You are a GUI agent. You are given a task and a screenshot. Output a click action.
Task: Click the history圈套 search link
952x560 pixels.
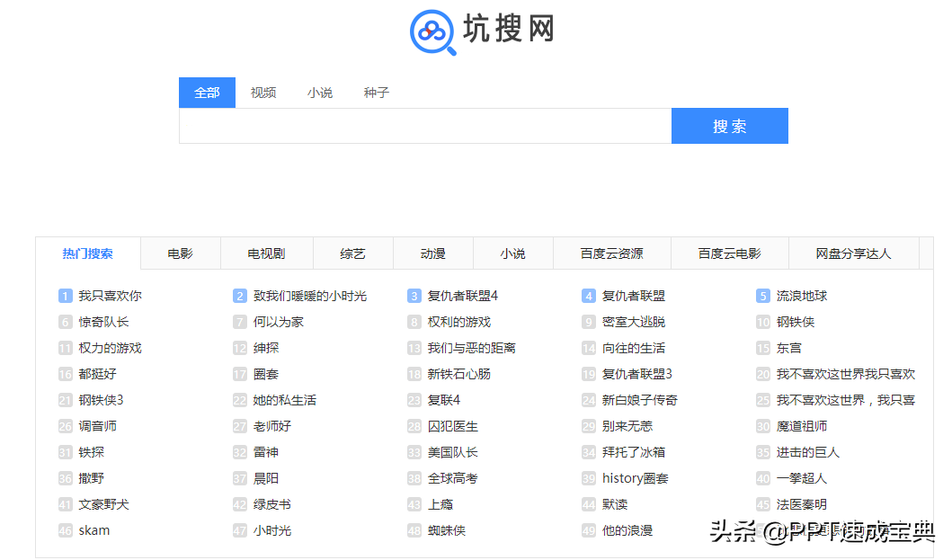635,478
